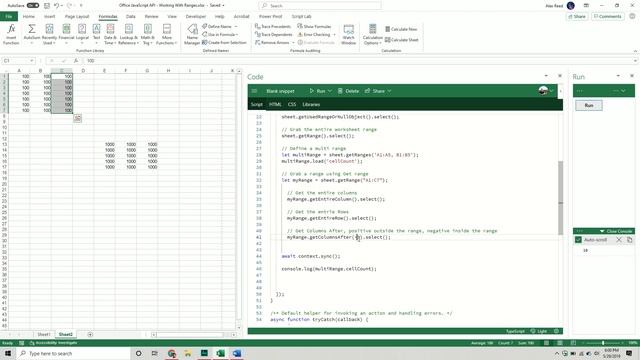Expand the Error Checking dropdown arrow
The image size is (640, 360).
[334, 35]
